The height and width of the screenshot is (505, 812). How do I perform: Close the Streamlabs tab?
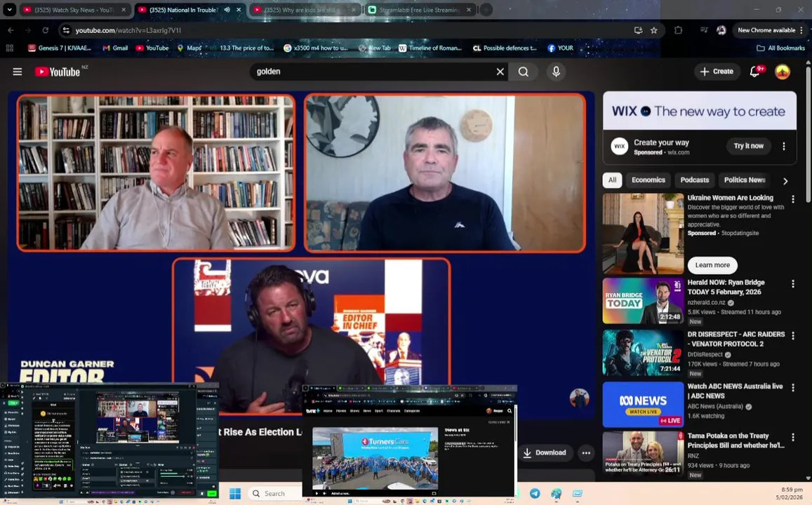pos(469,10)
